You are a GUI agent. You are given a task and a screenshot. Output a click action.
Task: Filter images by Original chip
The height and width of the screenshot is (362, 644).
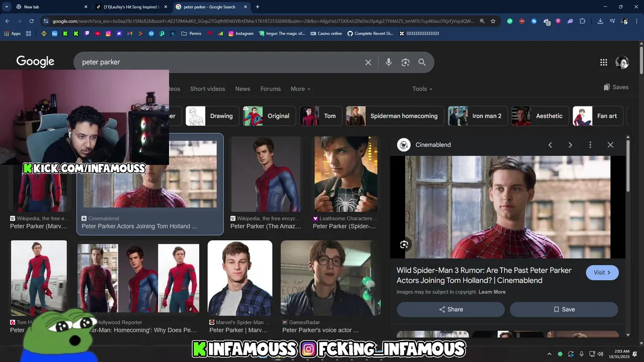click(269, 116)
